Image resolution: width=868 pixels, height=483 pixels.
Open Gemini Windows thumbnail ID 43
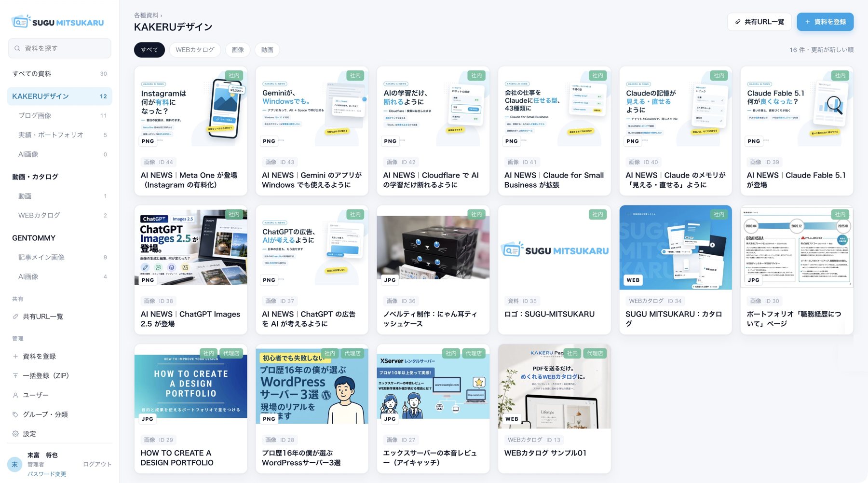312,109
